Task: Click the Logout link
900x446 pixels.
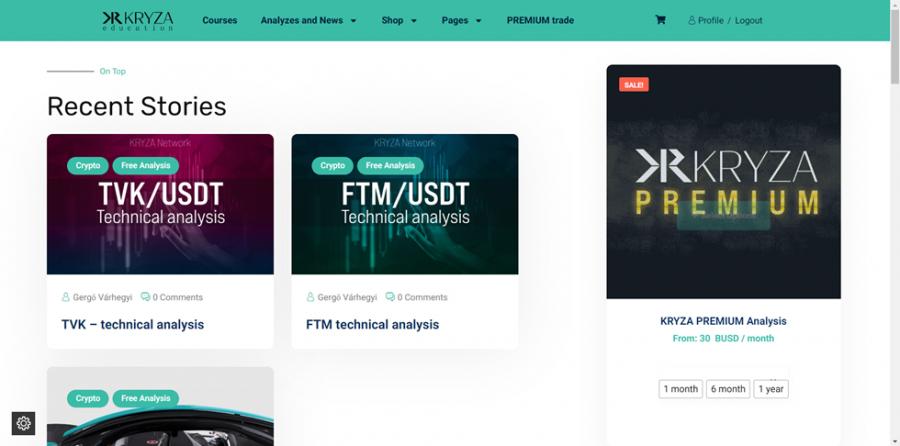Action: point(748,21)
